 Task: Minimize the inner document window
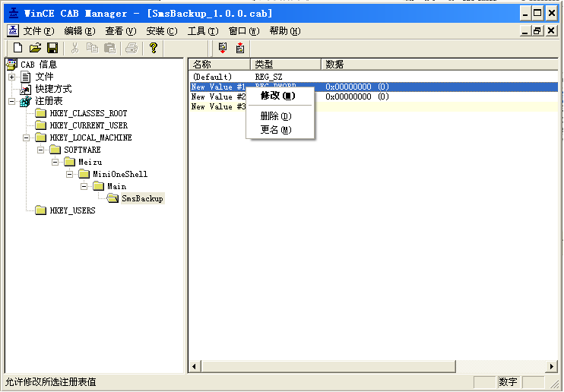(x=525, y=31)
